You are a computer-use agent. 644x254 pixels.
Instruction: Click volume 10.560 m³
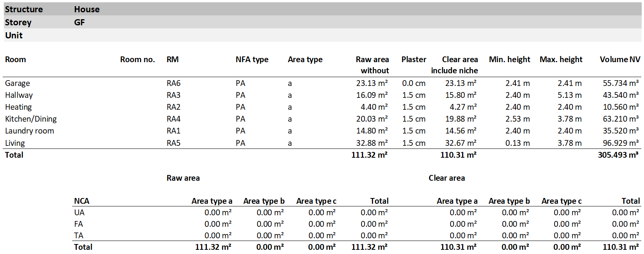pyautogui.click(x=621, y=107)
